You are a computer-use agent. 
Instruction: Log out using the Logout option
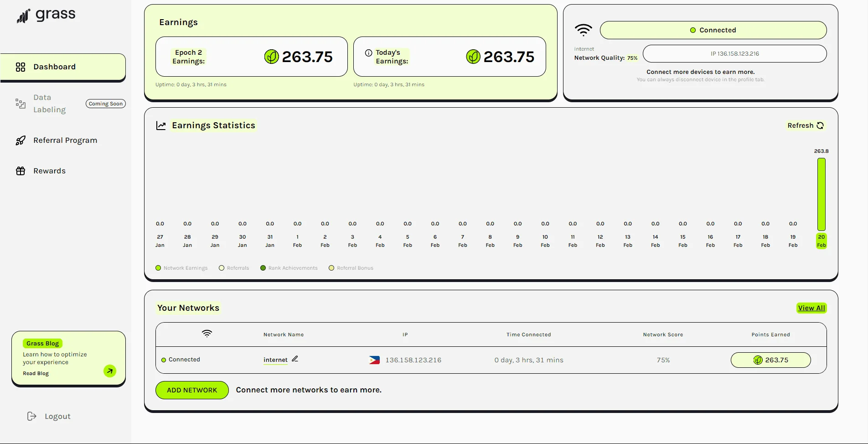pyautogui.click(x=57, y=416)
